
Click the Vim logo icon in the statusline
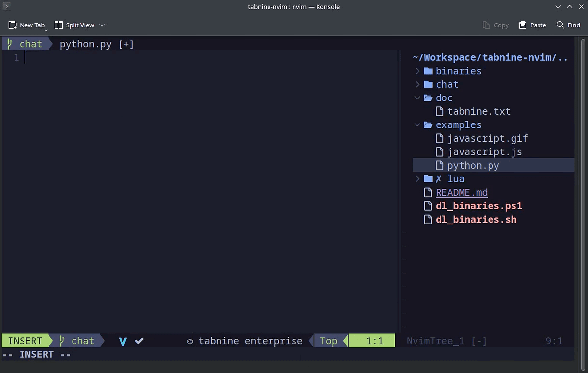coord(122,341)
